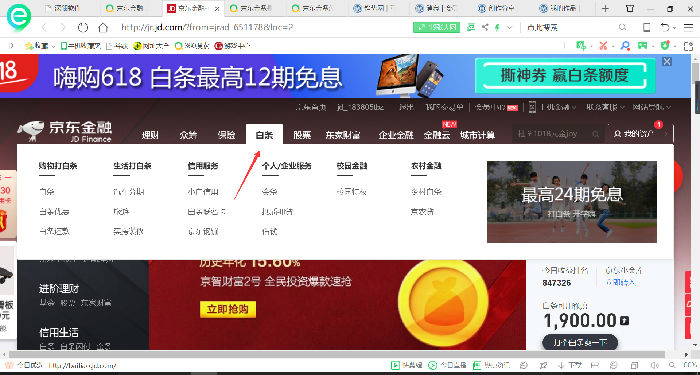
Task: Click the 京东金融 JD Finance logo
Action: 65,131
